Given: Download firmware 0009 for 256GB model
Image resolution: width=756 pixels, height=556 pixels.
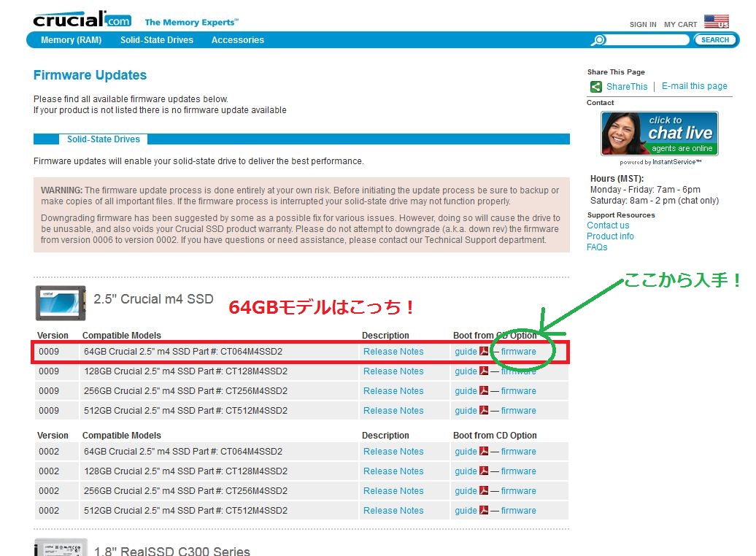Looking at the screenshot, I should (518, 391).
